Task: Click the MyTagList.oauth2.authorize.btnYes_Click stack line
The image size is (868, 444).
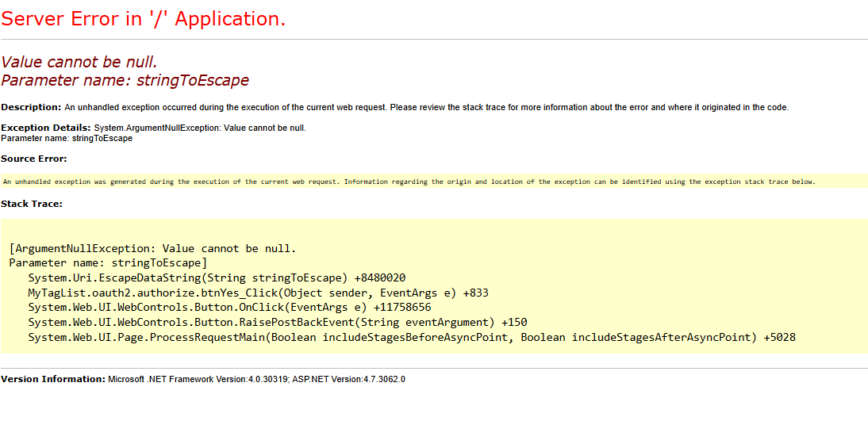Action: click(259, 293)
